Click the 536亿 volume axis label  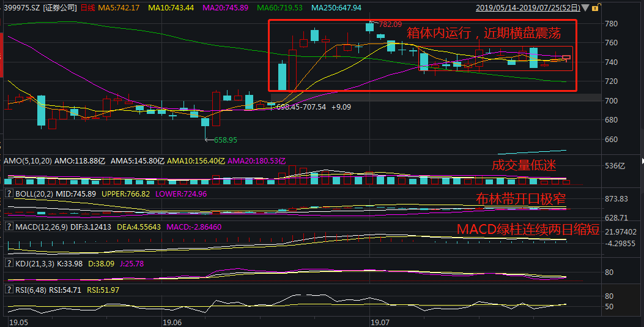point(615,166)
